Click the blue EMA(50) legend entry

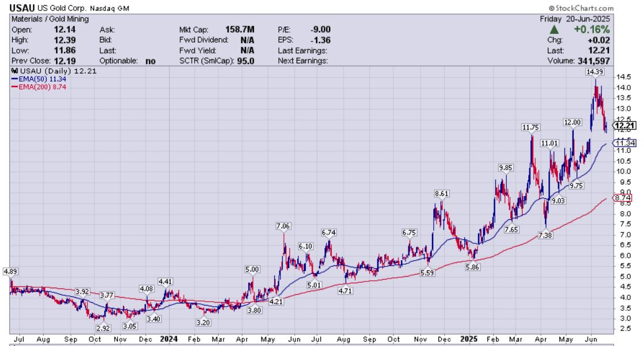coord(39,79)
